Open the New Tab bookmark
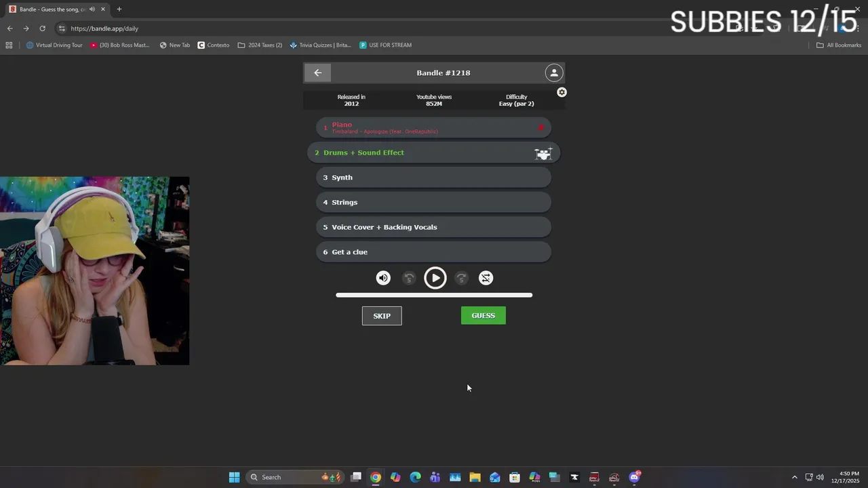The width and height of the screenshot is (868, 488). pos(175,45)
